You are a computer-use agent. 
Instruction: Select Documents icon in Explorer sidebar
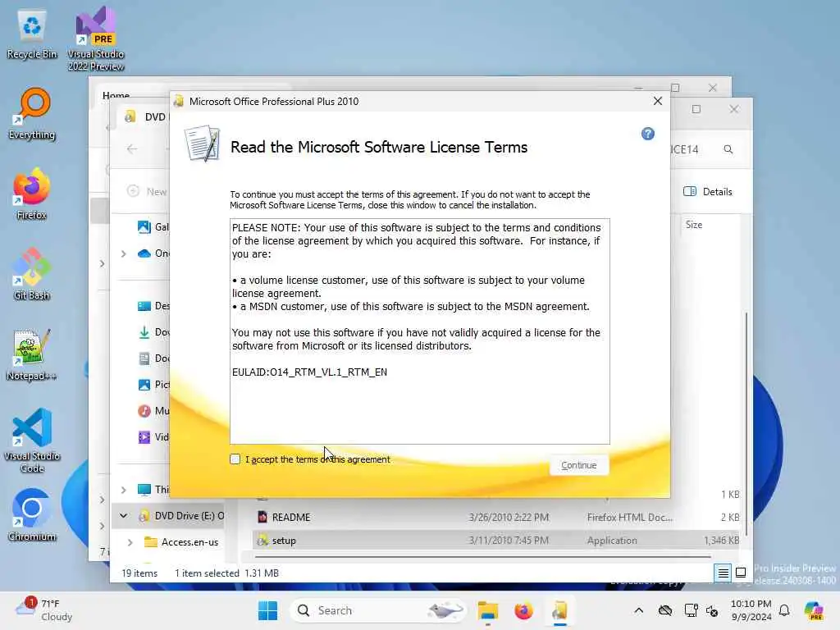click(144, 358)
